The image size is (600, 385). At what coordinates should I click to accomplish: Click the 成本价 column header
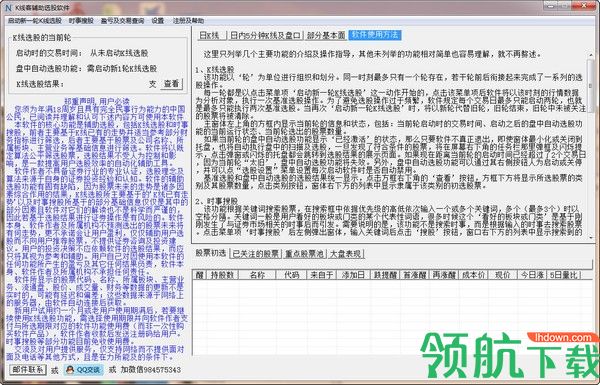click(473, 275)
